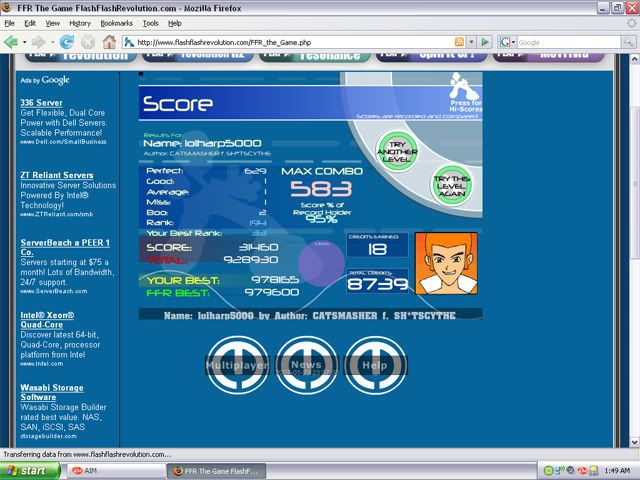Click the browser Back arrow button
This screenshot has height=480, width=640.
11,42
